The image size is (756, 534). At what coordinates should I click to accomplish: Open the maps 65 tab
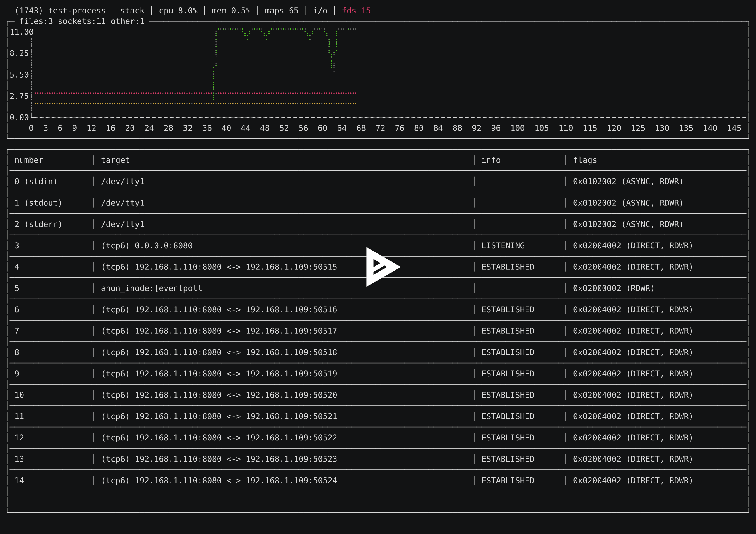pos(282,11)
